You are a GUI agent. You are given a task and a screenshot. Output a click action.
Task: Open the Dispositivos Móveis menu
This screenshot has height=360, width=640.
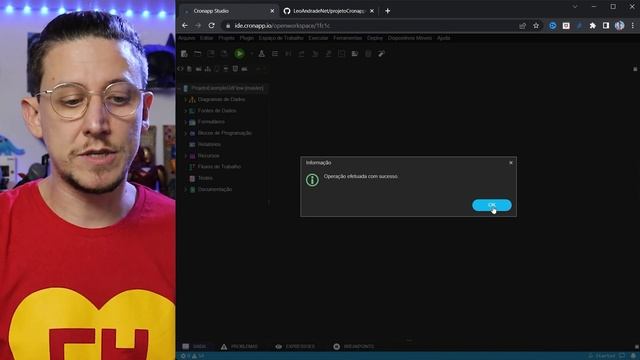click(x=410, y=38)
